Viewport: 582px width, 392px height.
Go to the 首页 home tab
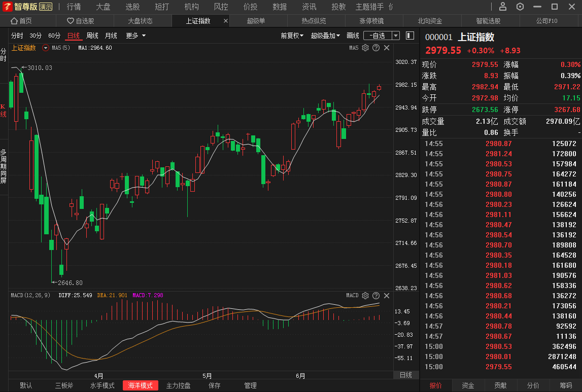(x=21, y=21)
